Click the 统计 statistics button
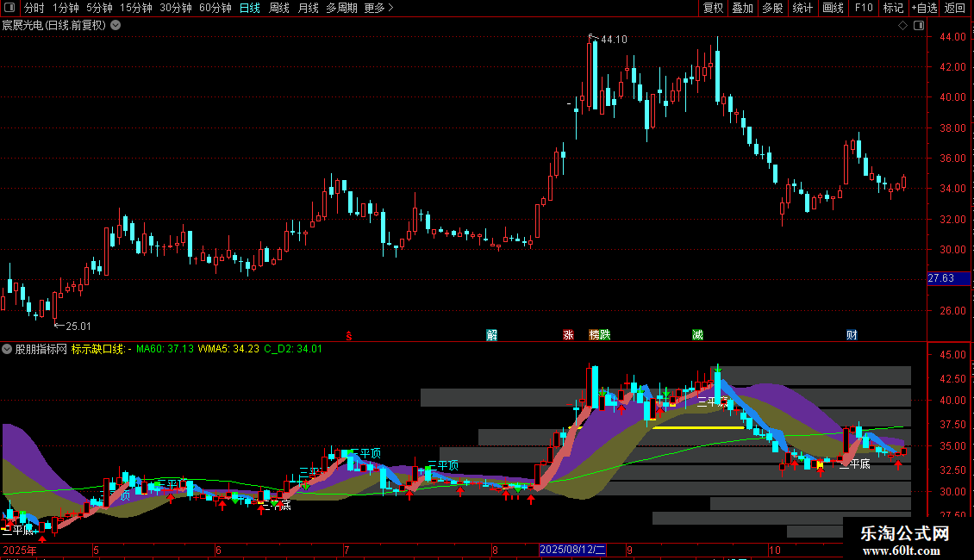 click(x=802, y=8)
